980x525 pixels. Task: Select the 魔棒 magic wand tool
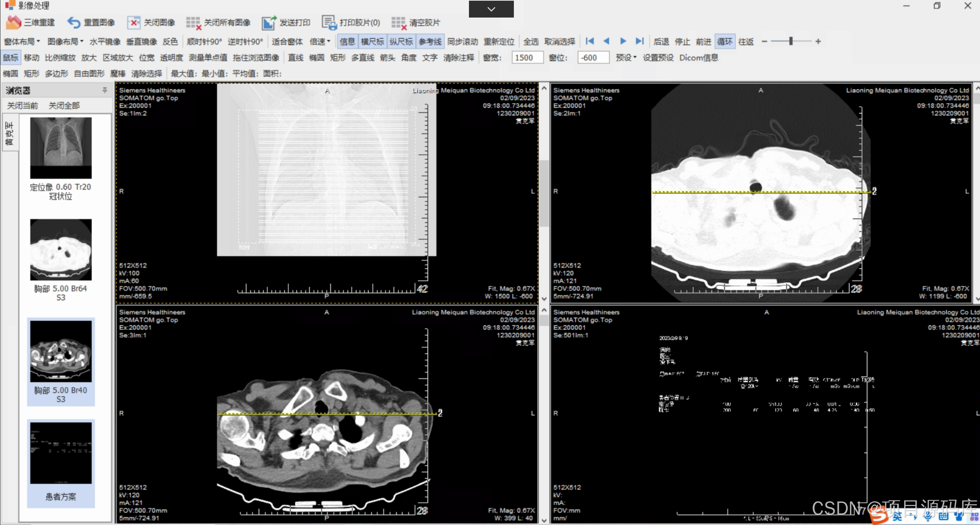tap(118, 73)
